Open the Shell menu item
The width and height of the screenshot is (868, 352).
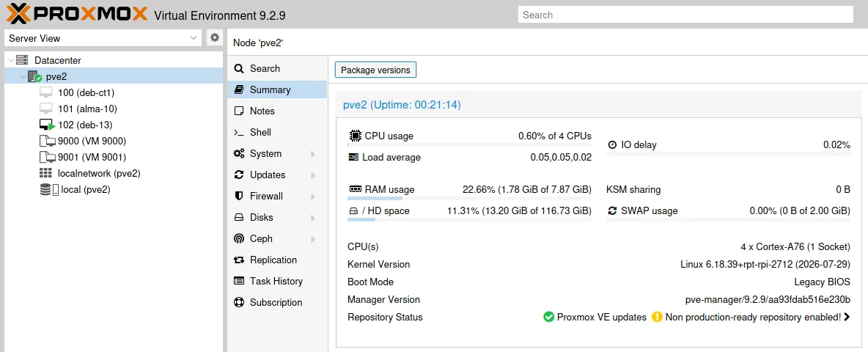277,132
